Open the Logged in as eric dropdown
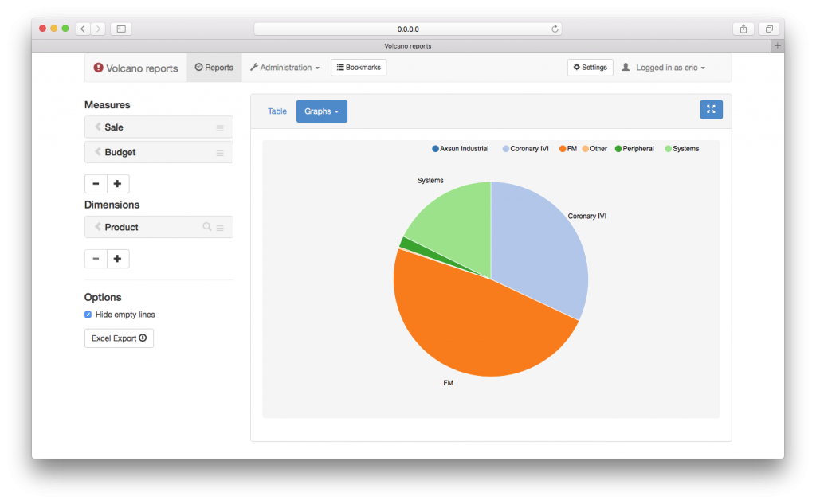Screen dimensions: 816x504 click(x=669, y=68)
